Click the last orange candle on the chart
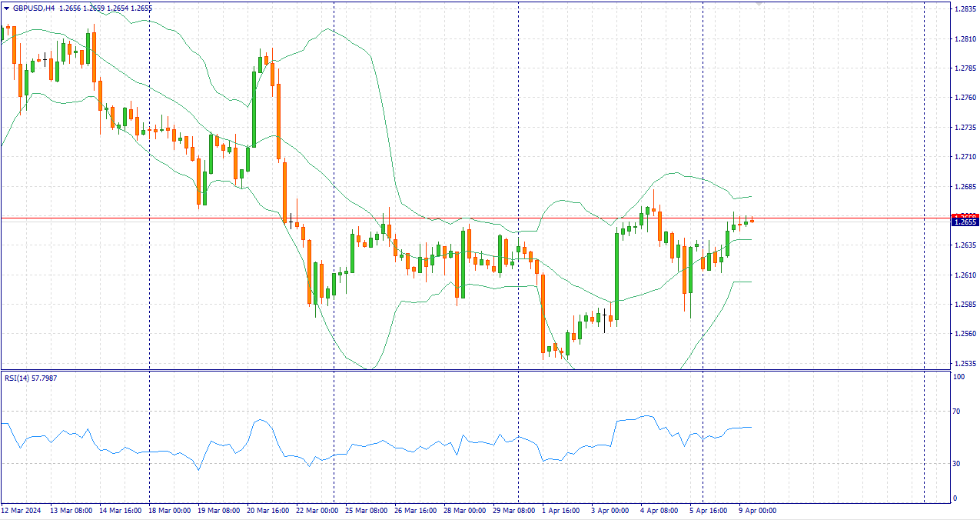The height and width of the screenshot is (520, 980). 752,222
